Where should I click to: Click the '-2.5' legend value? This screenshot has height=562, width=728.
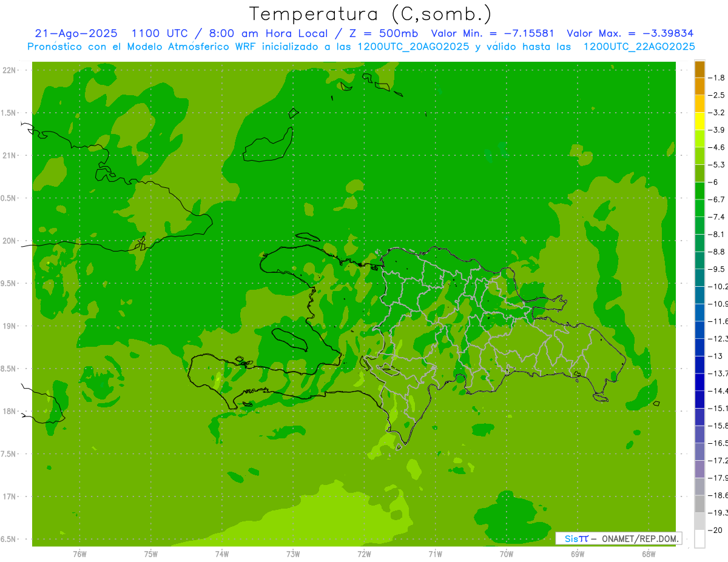pos(717,95)
